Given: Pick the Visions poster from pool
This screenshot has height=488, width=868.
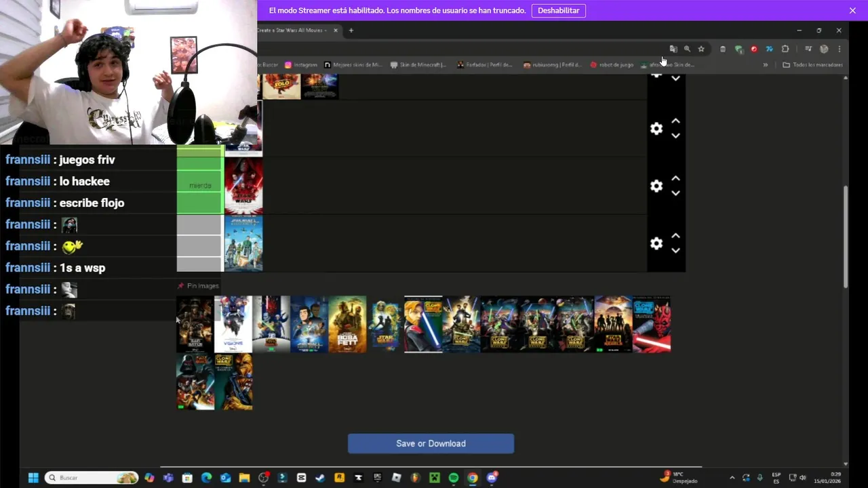Looking at the screenshot, I should point(233,324).
